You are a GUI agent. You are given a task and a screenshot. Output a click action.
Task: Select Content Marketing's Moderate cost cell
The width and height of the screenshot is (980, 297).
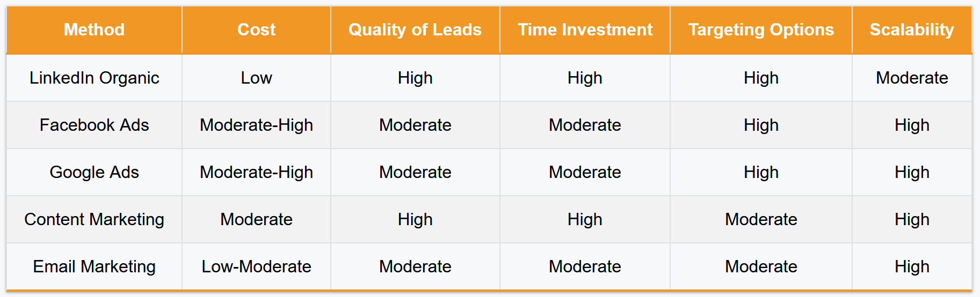256,219
